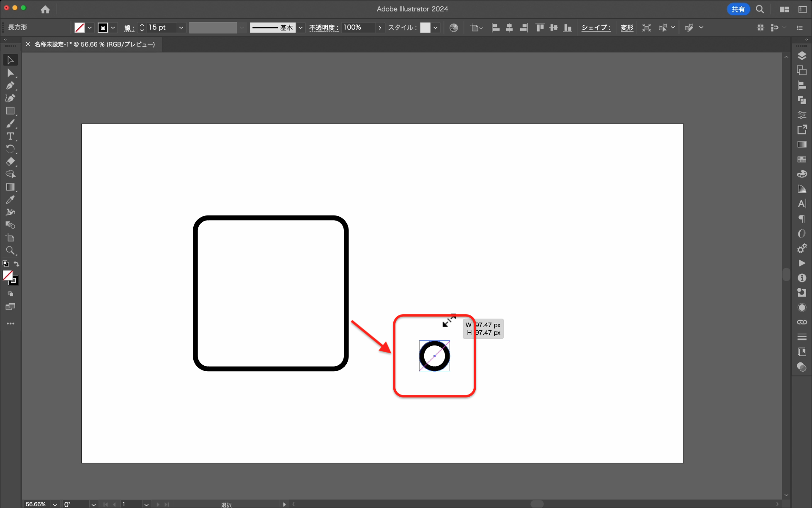The width and height of the screenshot is (812, 508).
Task: Open the Character panel icon
Action: (801, 204)
